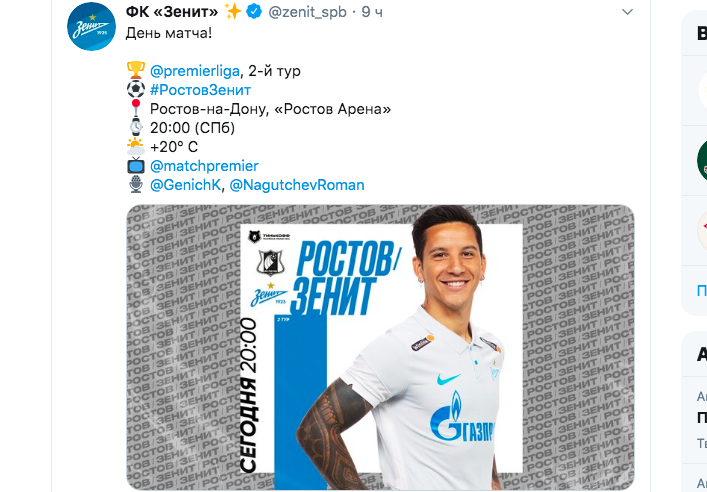Open the tweet timestamp 9 ч

(372, 12)
